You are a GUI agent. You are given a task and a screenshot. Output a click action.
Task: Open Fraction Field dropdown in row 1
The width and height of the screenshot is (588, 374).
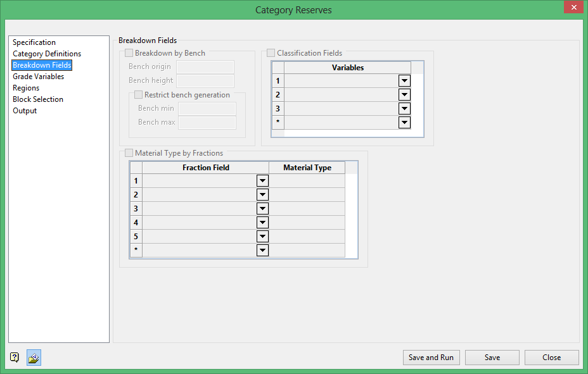(x=262, y=181)
